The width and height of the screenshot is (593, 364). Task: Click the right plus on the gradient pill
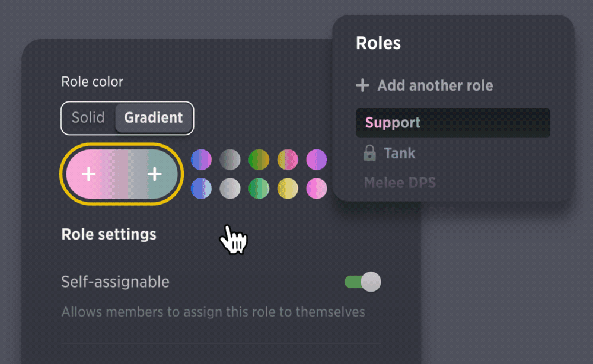[x=154, y=174]
